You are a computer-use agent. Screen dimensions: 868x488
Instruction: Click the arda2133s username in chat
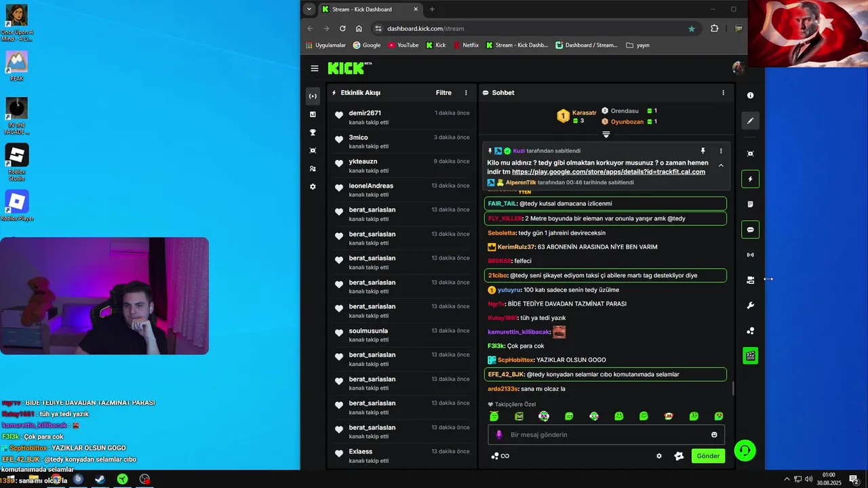tap(502, 389)
